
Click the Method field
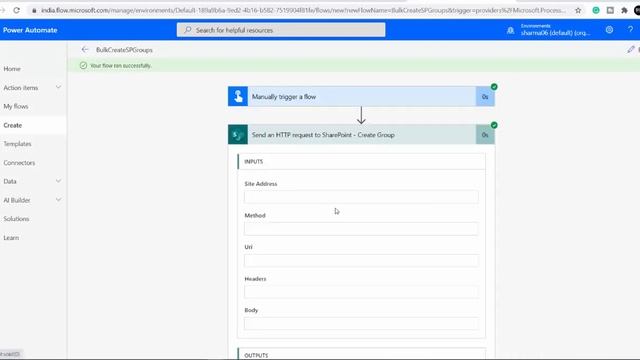coord(361,229)
